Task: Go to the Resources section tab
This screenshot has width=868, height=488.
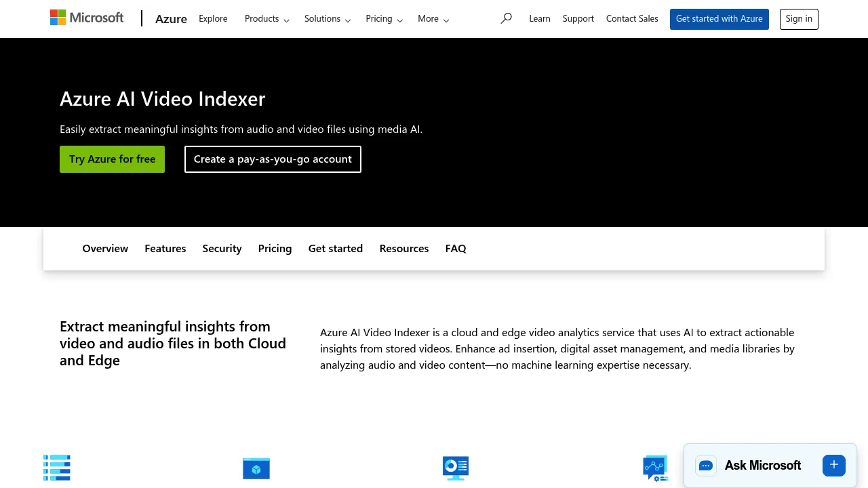Action: [x=404, y=249]
